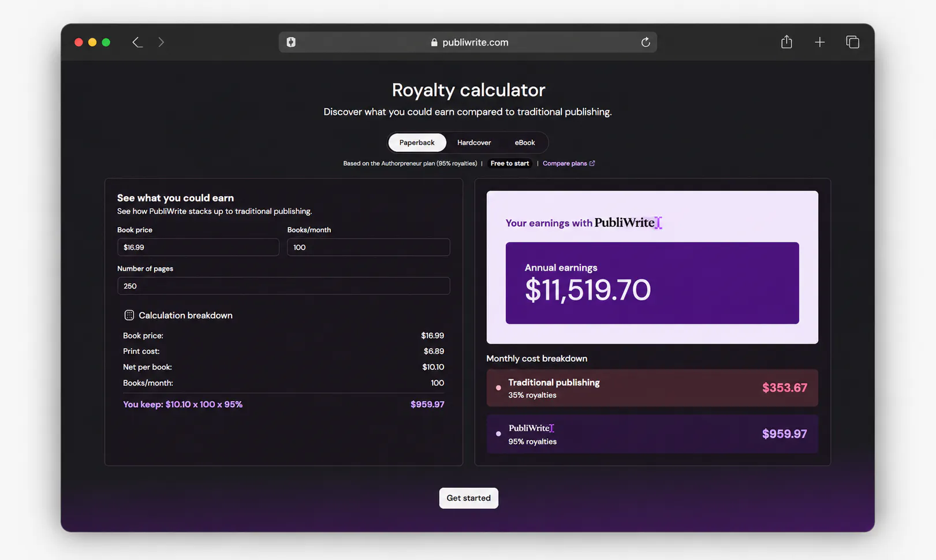Minimize the window with the yellow button
This screenshot has height=560, width=936.
pos(92,42)
